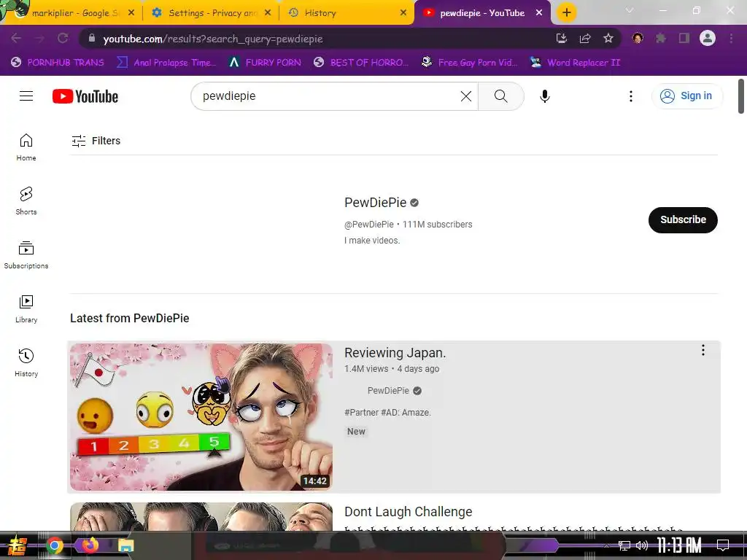This screenshot has height=560, width=747.
Task: Click the 'I make videos.' description
Action: [x=372, y=241]
